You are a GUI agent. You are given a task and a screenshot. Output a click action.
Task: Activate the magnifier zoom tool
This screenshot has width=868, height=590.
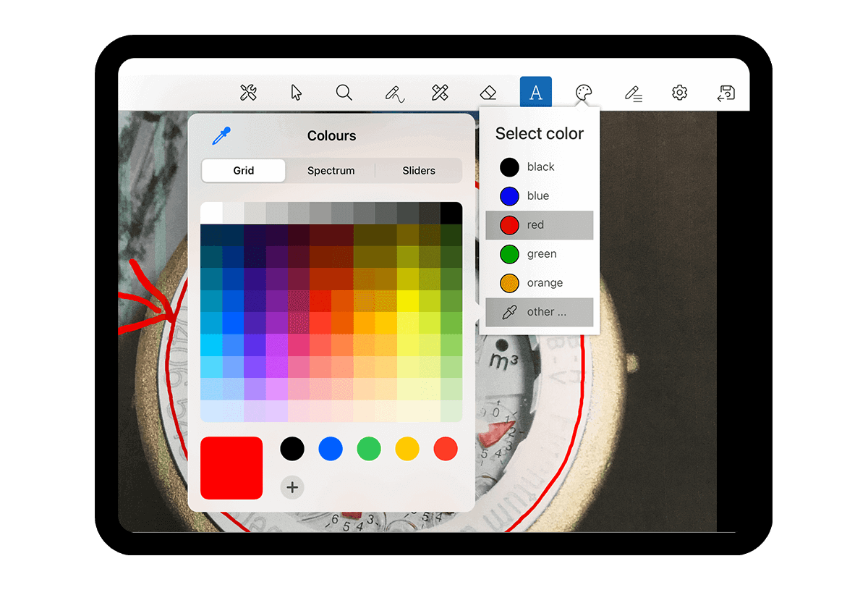click(344, 93)
